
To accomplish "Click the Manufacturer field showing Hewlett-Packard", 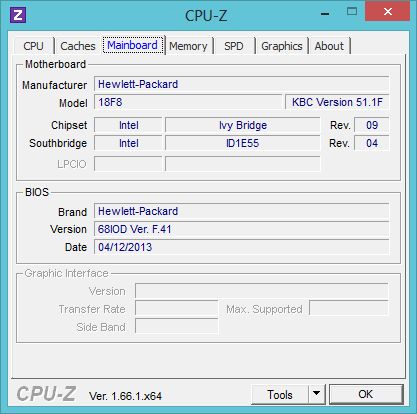I will [x=241, y=84].
